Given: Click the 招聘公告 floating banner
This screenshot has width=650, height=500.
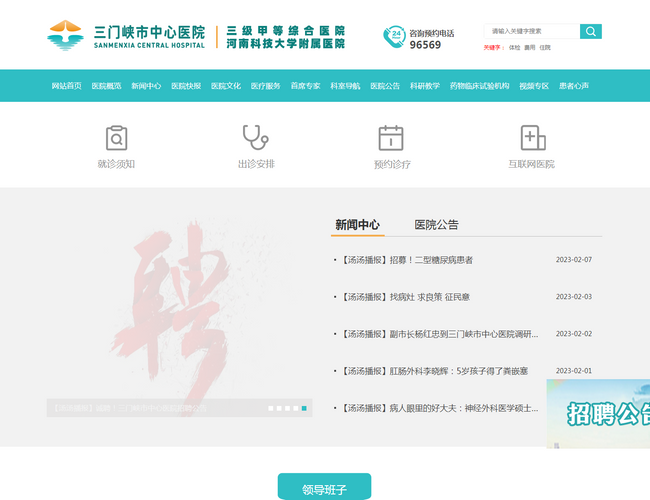Looking at the screenshot, I should point(598,413).
